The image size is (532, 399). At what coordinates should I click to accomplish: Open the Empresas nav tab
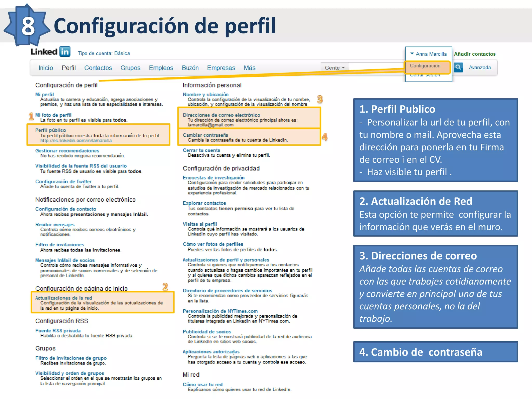[221, 68]
